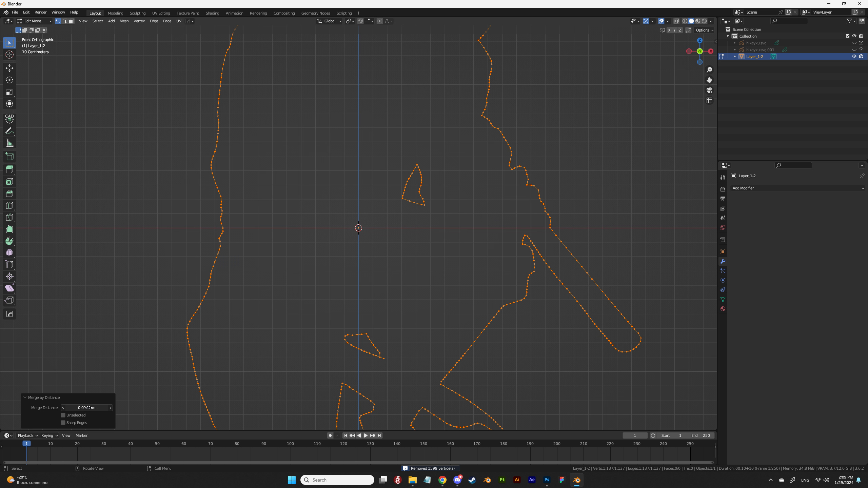Open the Material properties tab
The width and height of the screenshot is (868, 488).
(723, 309)
